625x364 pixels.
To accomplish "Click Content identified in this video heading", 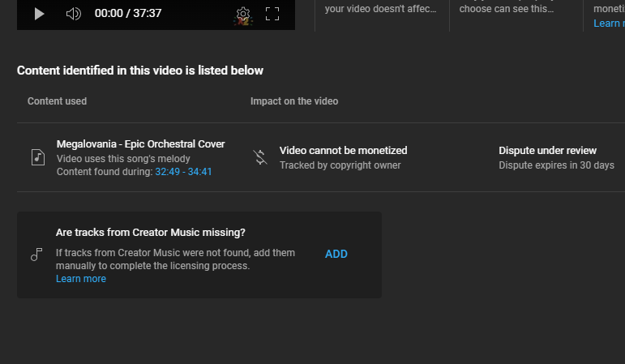I will click(140, 71).
